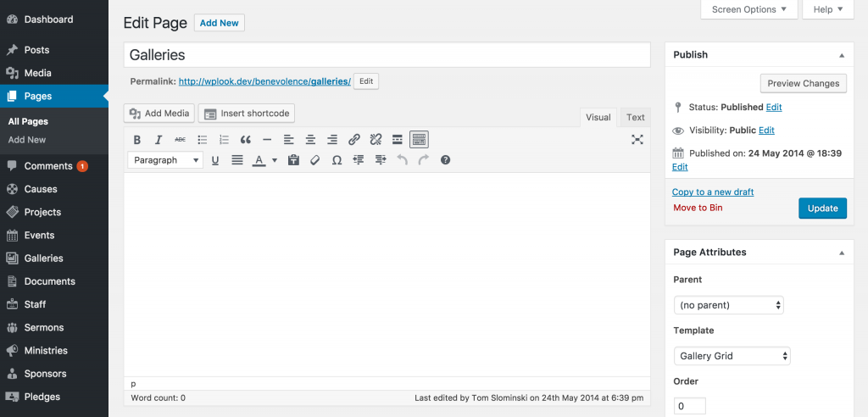This screenshot has width=868, height=417.
Task: Expand the Screen Options panel
Action: [749, 9]
